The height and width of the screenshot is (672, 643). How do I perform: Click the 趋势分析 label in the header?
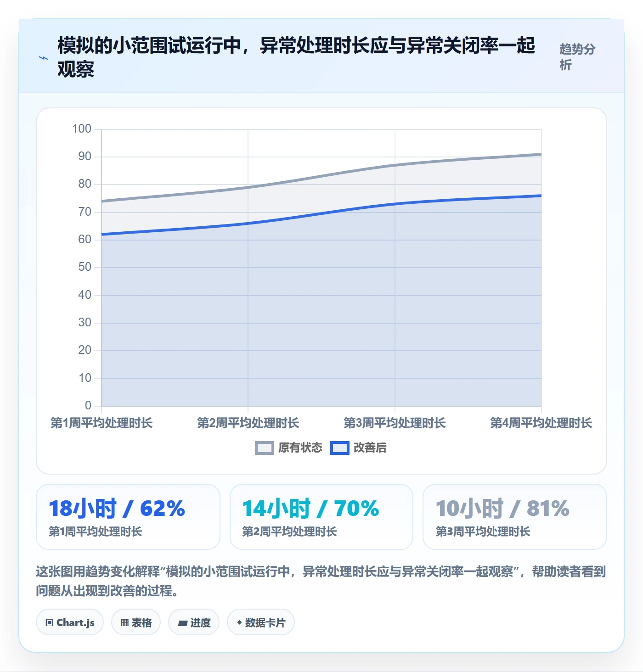pos(577,57)
